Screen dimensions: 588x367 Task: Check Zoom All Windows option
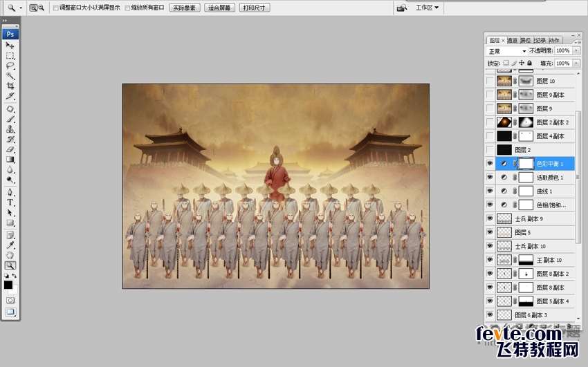point(127,8)
